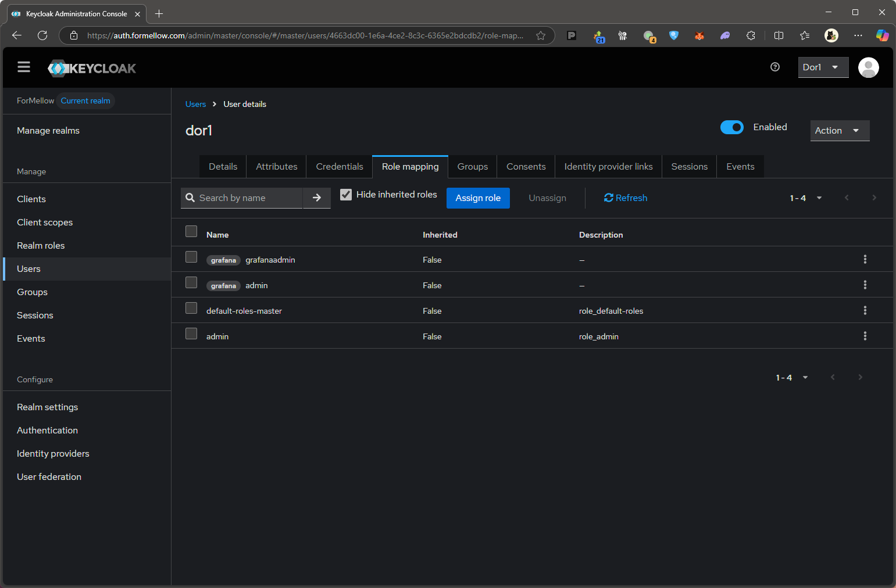Switch to the Attributes tab
Screen dimensions: 896x588
[x=277, y=167]
